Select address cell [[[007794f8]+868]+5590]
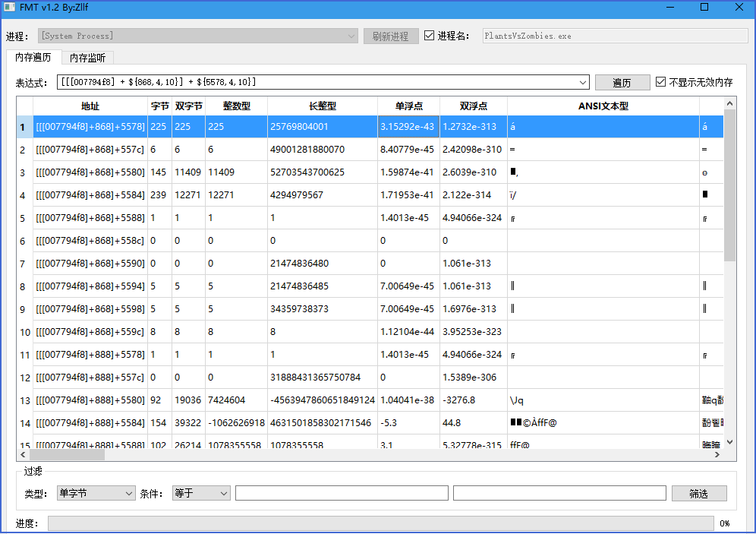The height and width of the screenshot is (534, 756). coord(90,264)
